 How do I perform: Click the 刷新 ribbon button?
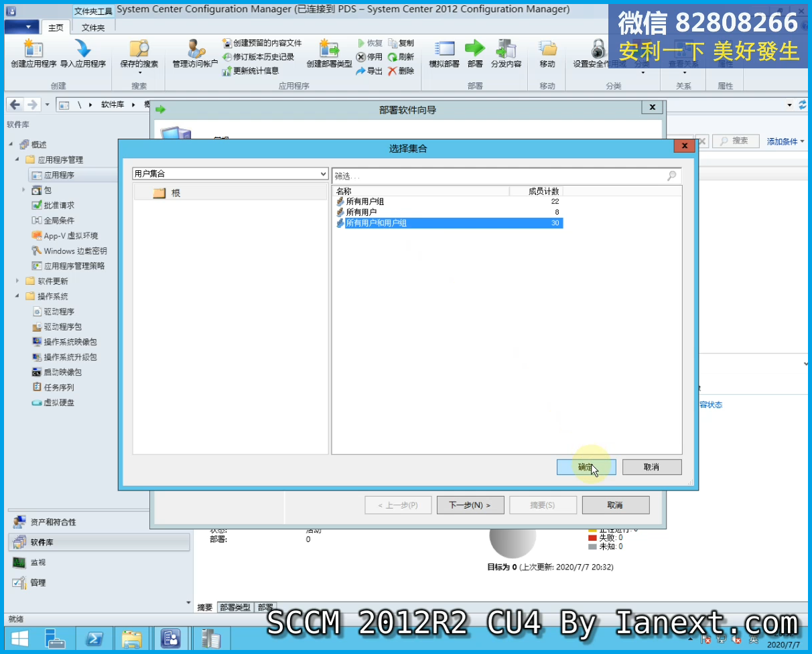click(401, 57)
